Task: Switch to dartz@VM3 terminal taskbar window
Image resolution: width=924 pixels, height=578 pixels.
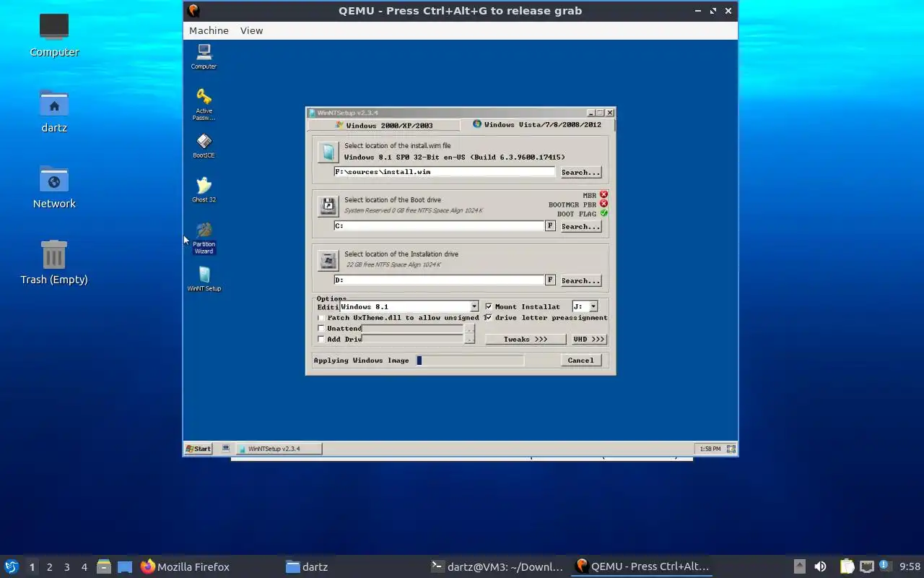Action: point(497,566)
